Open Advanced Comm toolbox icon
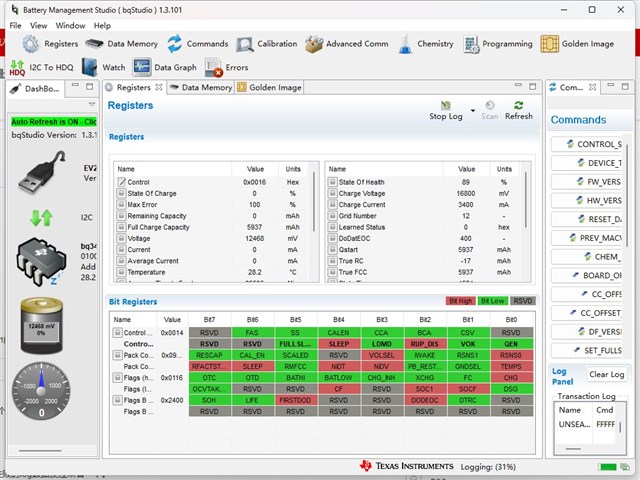 pyautogui.click(x=314, y=44)
